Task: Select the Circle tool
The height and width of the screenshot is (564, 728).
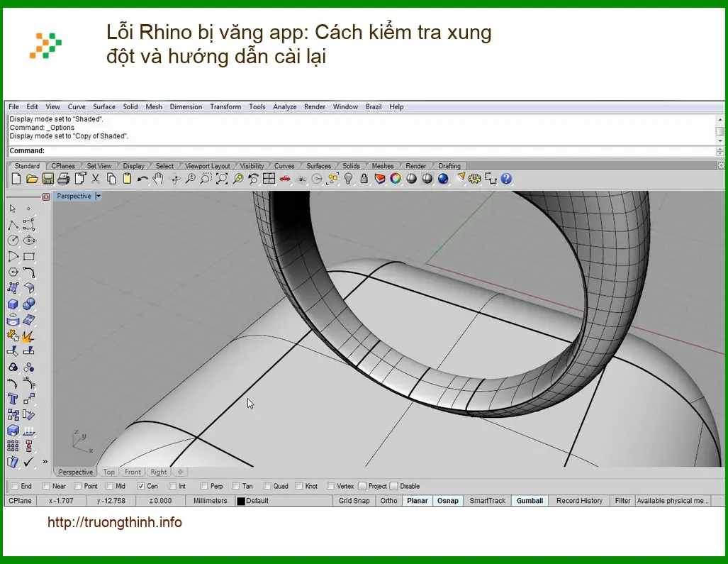Action: (x=13, y=240)
